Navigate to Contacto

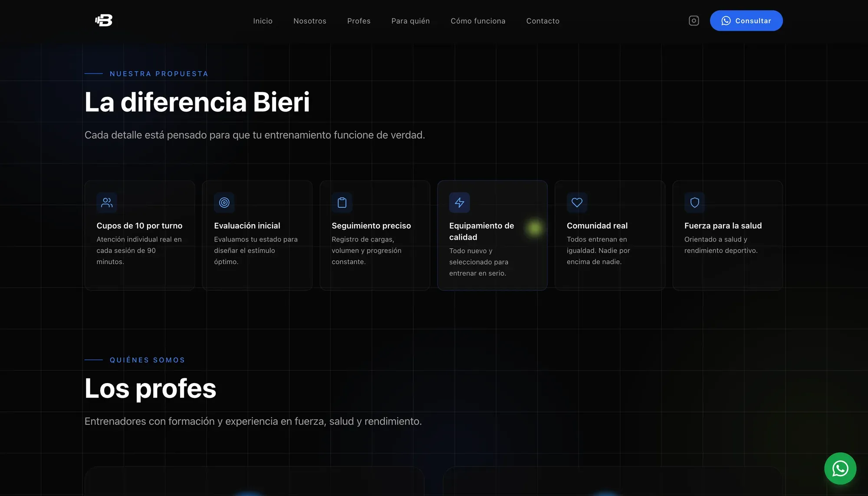pos(543,21)
